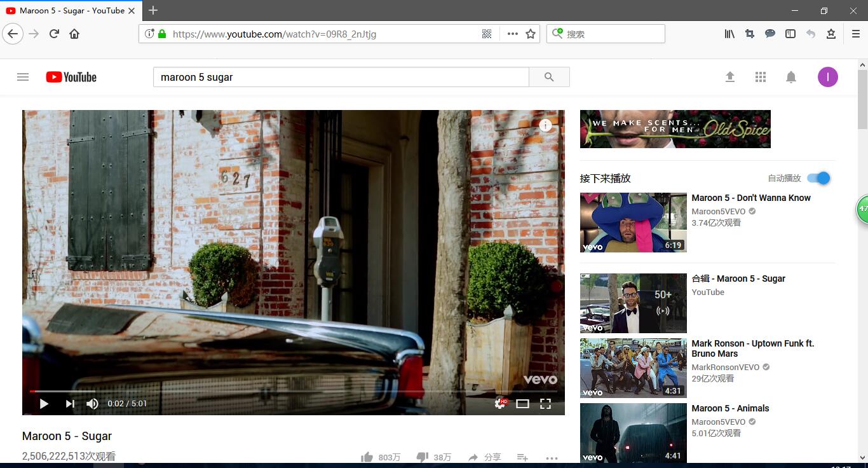868x468 pixels.
Task: Open the QR code icon in address bar
Action: (487, 34)
